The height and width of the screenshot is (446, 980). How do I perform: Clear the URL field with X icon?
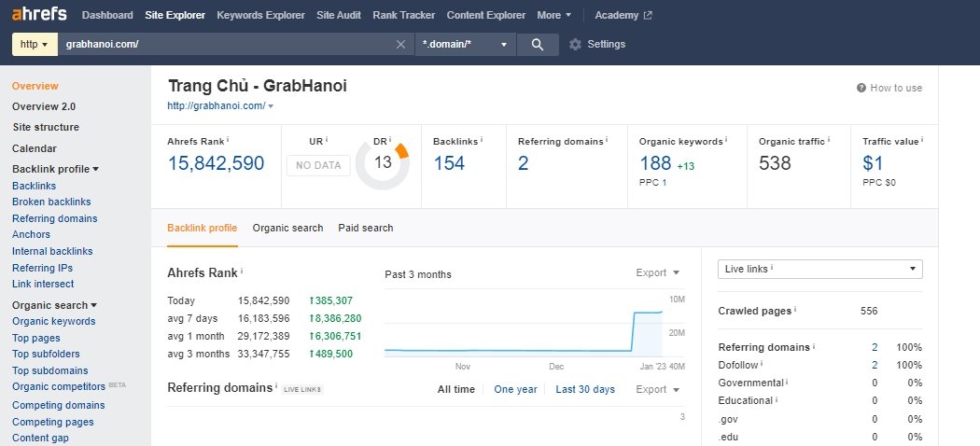401,45
